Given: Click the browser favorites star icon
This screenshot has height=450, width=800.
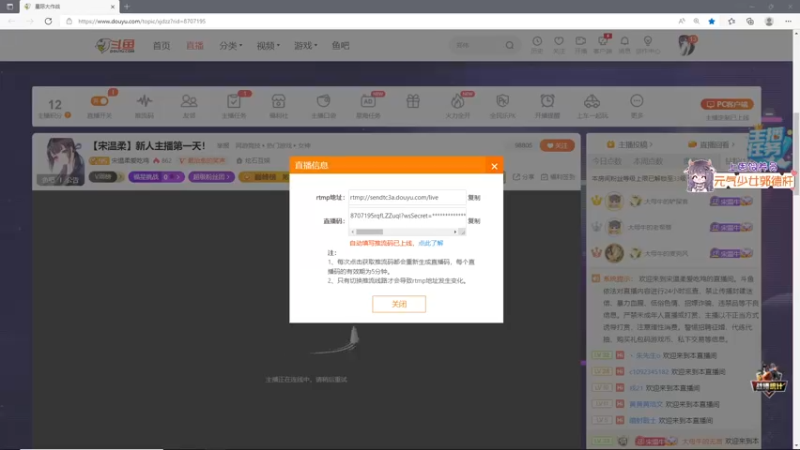Looking at the screenshot, I should click(712, 21).
